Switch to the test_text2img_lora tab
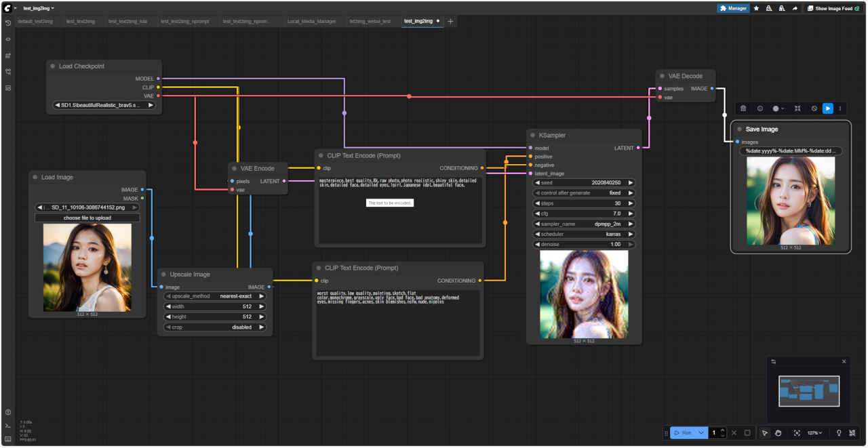This screenshot has width=868, height=448. (127, 22)
